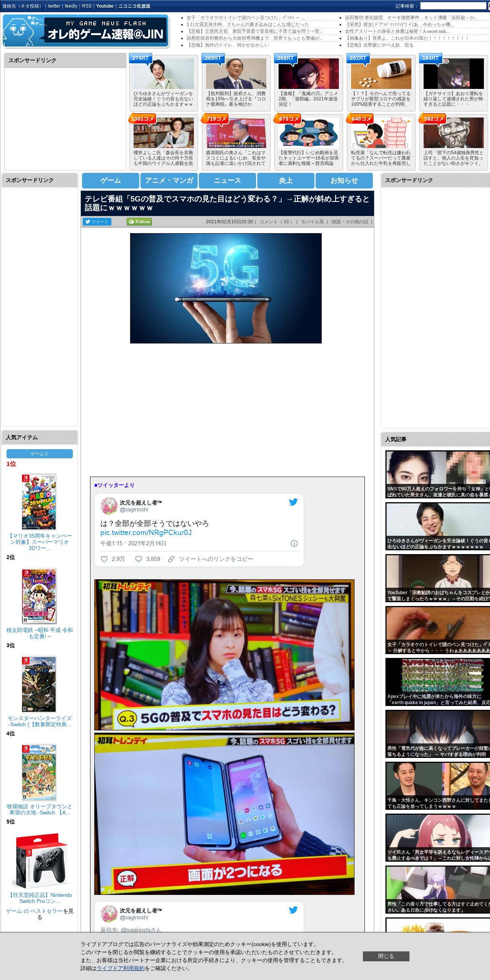The image size is (490, 980).
Task: Open popular article カラオケのトイレ ペン thumbnail
Action: click(438, 630)
